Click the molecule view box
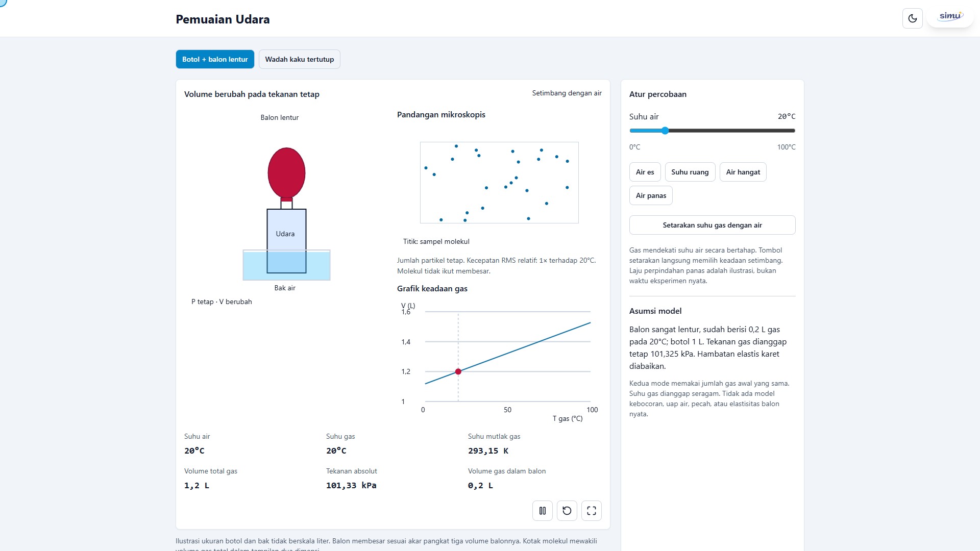 (x=499, y=183)
